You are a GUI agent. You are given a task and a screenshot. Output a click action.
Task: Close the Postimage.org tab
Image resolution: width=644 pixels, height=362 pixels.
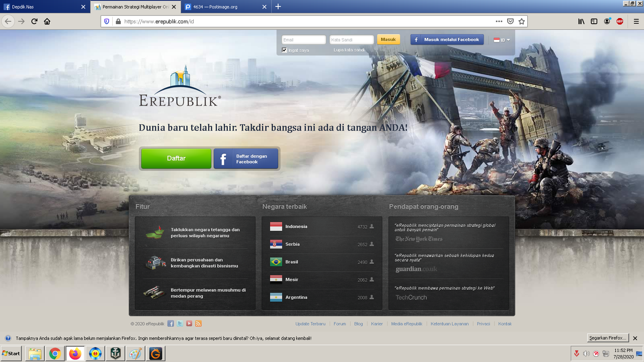tap(264, 7)
